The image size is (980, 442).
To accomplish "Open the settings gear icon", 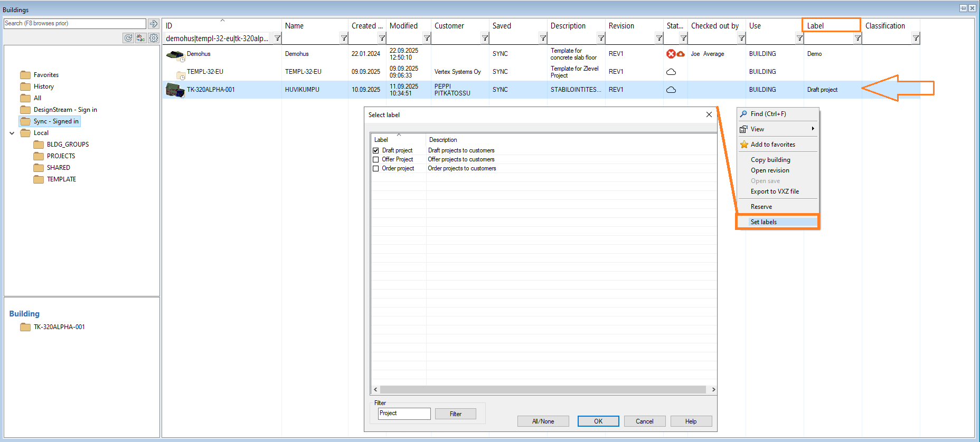I will (154, 38).
